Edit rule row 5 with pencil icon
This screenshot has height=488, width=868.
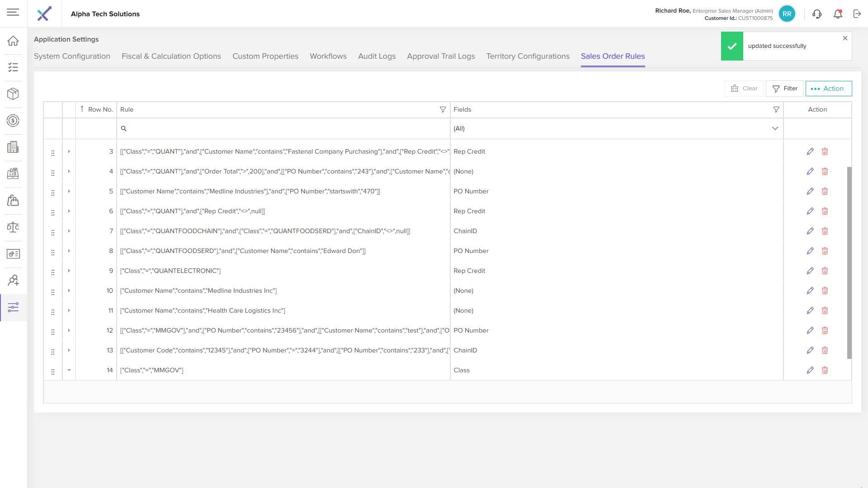[810, 191]
